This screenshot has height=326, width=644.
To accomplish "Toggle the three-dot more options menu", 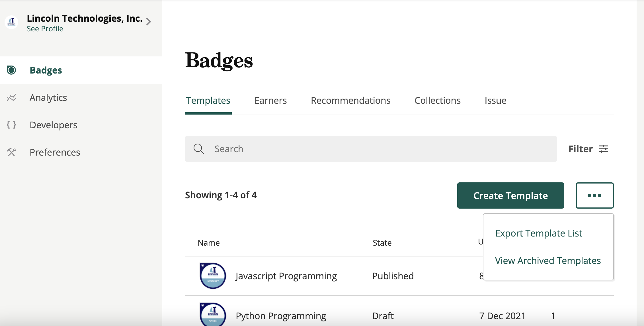I will [x=594, y=195].
